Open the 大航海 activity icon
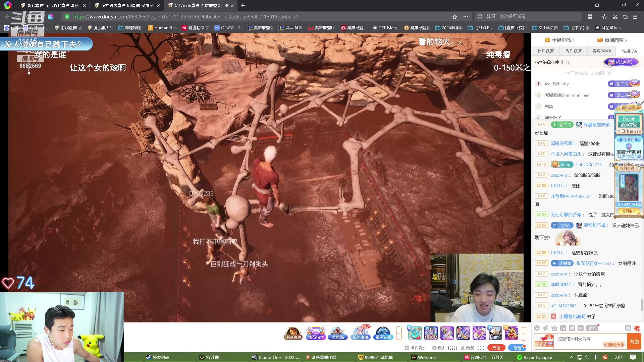Image resolution: width=644 pixels, height=362 pixels. point(338,333)
